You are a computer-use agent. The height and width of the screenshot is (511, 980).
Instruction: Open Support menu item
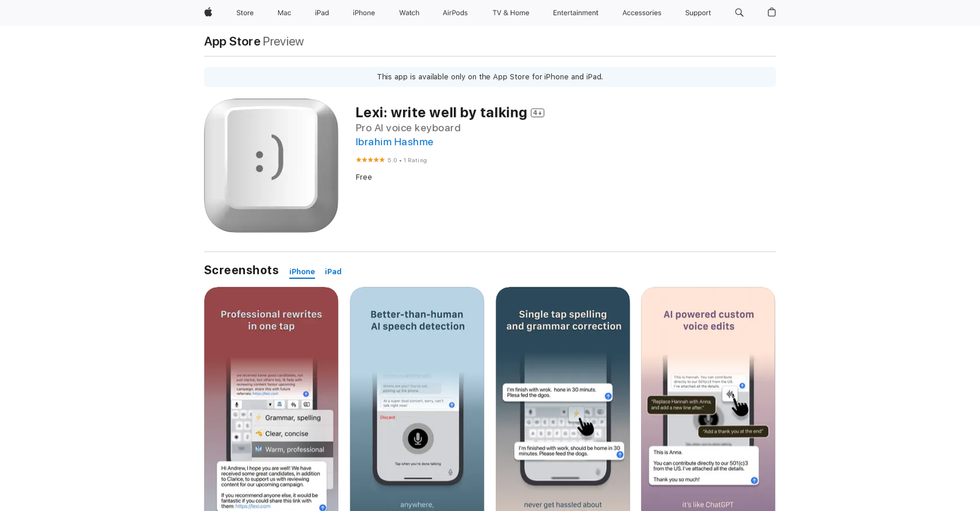tap(698, 13)
